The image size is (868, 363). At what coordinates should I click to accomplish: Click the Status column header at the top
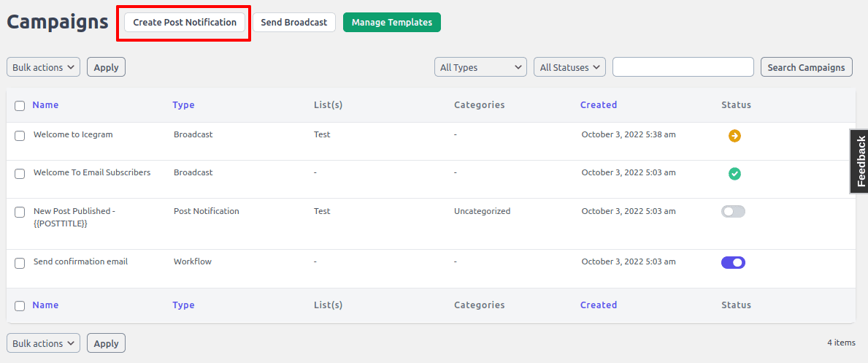click(737, 104)
